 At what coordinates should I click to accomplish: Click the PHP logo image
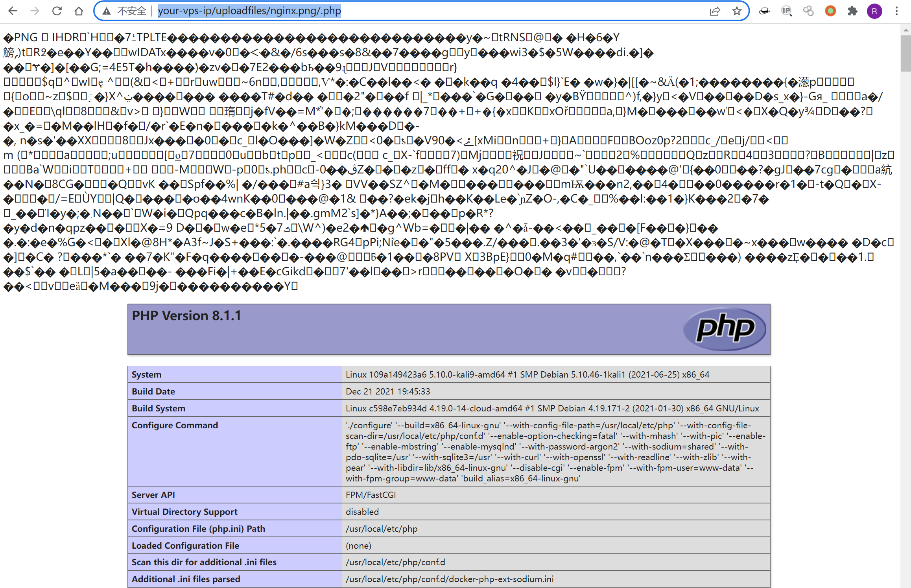725,329
